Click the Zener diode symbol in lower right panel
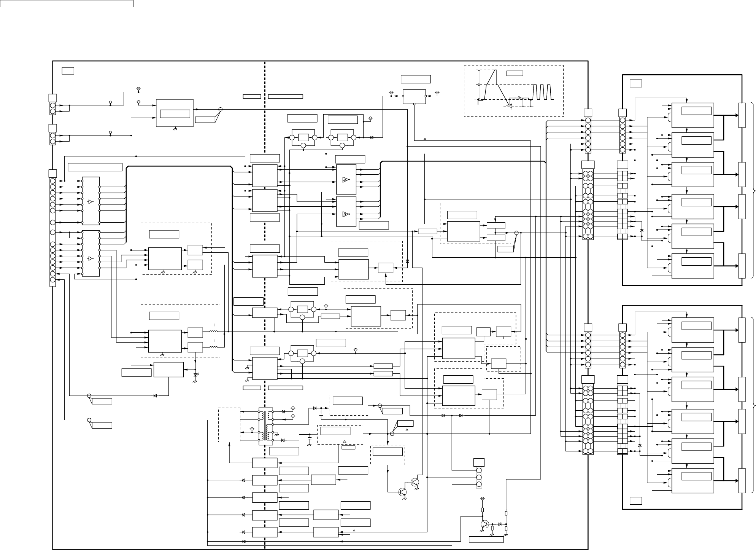The height and width of the screenshot is (550, 756). click(x=640, y=445)
